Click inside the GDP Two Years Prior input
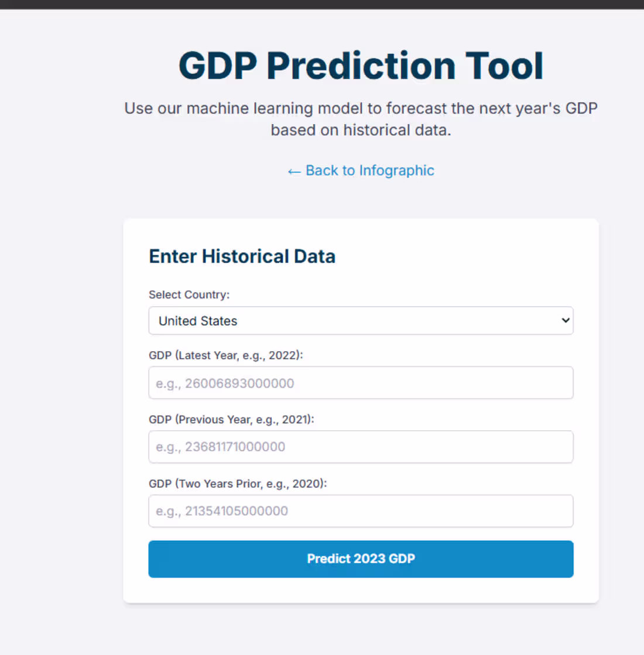 coord(361,511)
